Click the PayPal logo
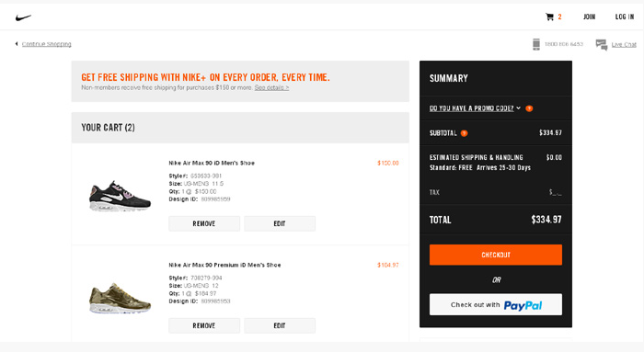Viewport: 644px width, 352px height. click(x=523, y=305)
